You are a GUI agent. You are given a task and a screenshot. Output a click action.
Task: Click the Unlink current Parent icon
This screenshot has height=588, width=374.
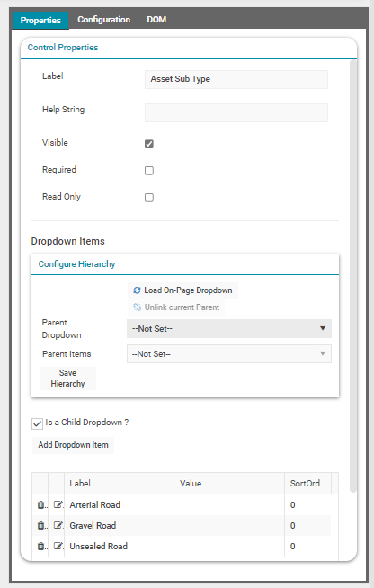137,307
